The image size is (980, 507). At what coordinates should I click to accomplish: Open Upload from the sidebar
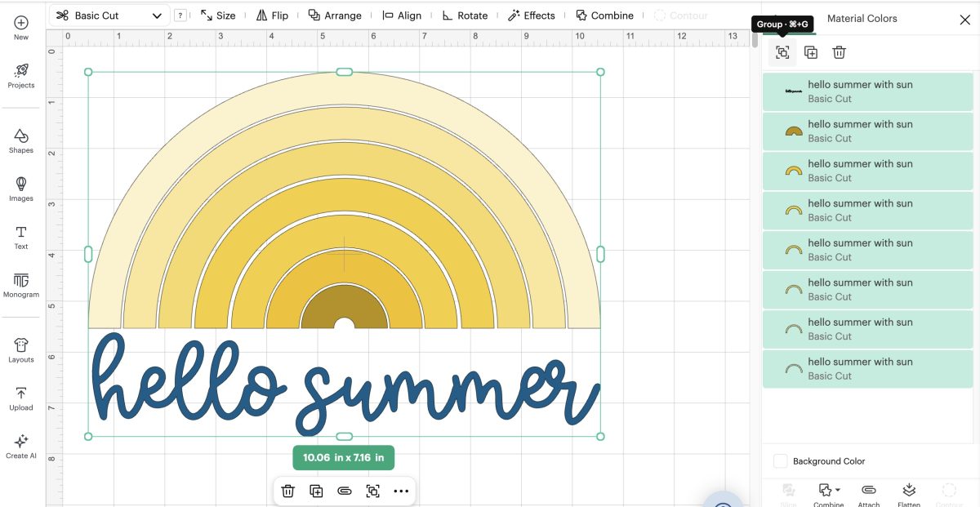21,398
